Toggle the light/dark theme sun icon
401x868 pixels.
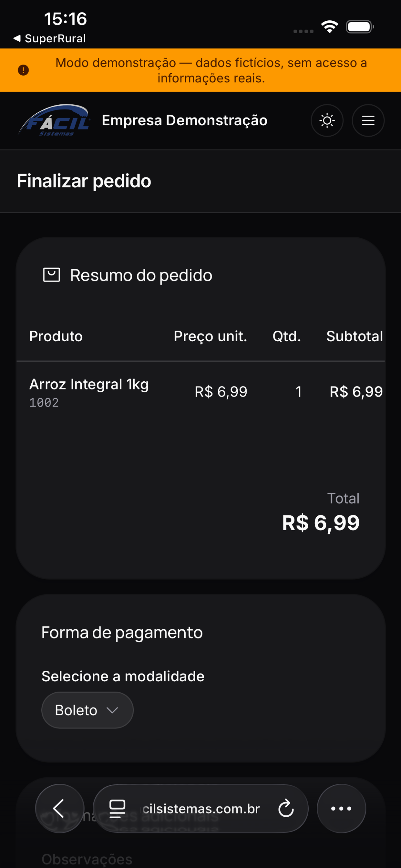(327, 120)
